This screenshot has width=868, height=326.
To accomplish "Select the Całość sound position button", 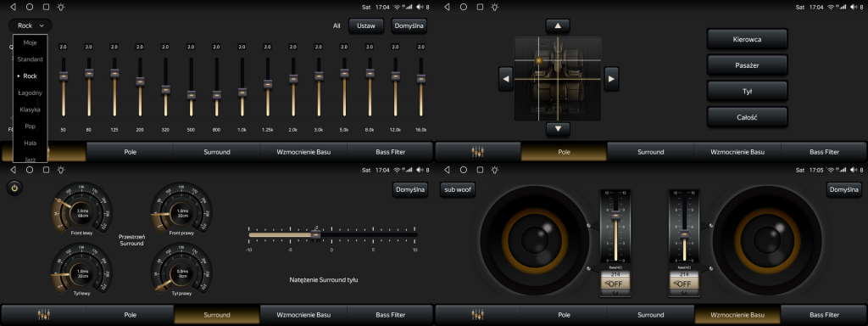I will pos(747,117).
